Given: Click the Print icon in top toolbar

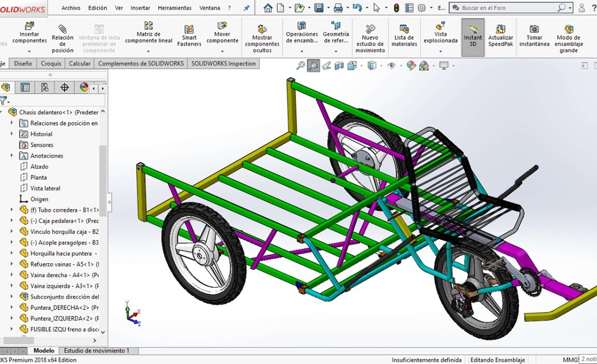Looking at the screenshot, I should [338, 8].
